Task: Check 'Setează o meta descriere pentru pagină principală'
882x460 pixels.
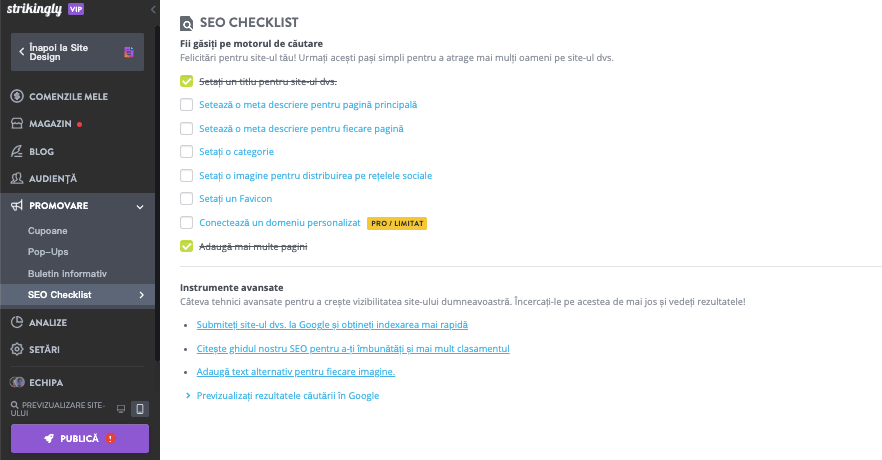Action: tap(187, 105)
